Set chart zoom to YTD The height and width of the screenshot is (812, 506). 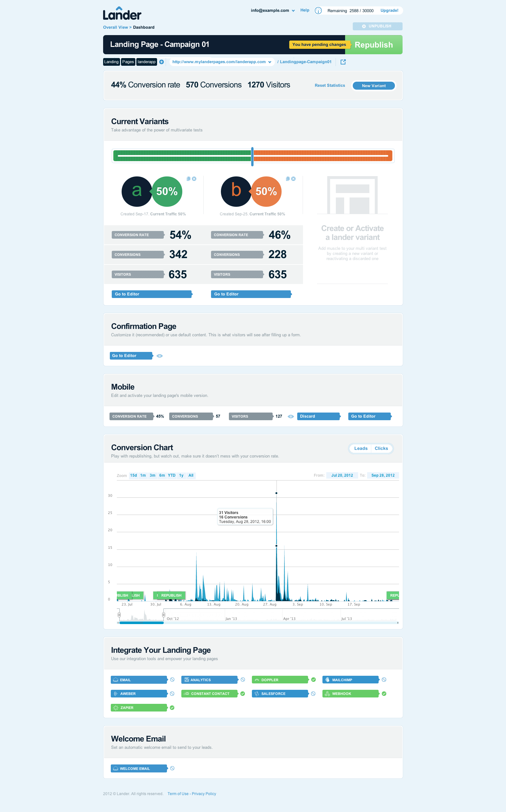pos(172,475)
